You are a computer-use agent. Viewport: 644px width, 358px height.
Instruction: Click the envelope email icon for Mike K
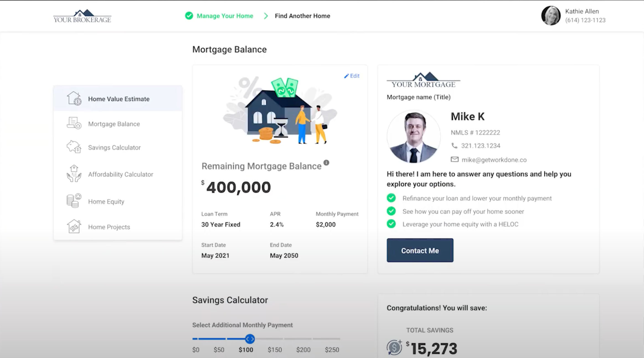455,159
